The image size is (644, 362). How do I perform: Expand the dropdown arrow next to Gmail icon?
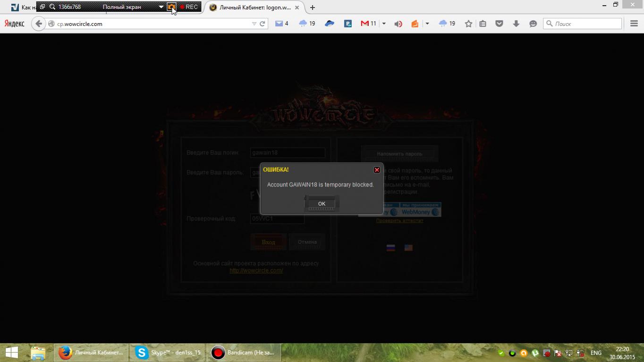click(384, 24)
